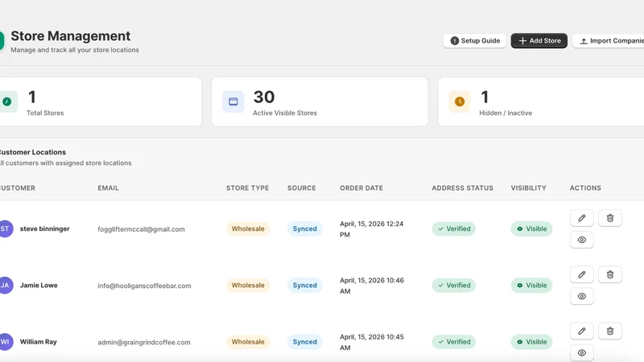The height and width of the screenshot is (362, 644).
Task: Click the SOURCE column header
Action: tap(301, 188)
